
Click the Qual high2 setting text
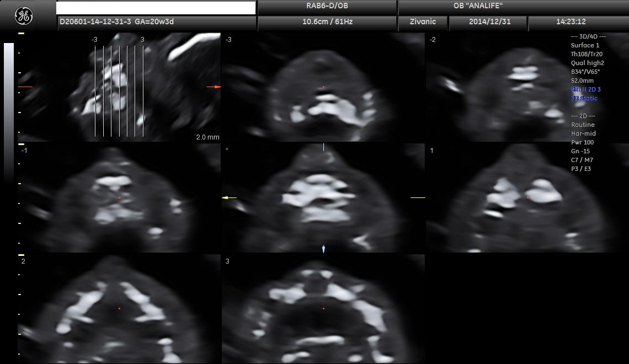pyautogui.click(x=587, y=63)
